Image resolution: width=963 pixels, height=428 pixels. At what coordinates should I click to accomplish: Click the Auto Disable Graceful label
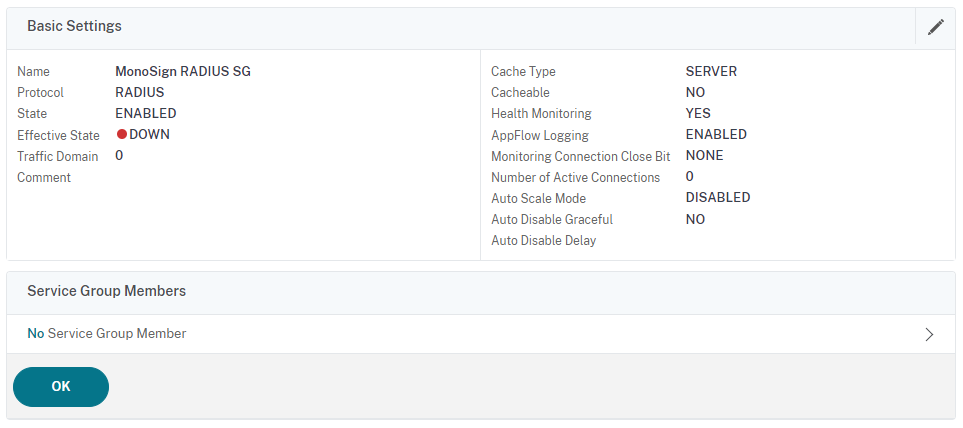(552, 219)
